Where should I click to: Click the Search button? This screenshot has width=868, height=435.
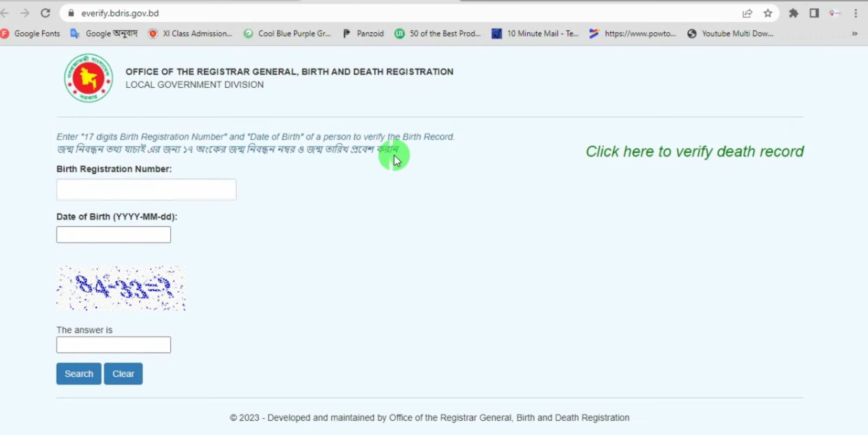pyautogui.click(x=79, y=373)
